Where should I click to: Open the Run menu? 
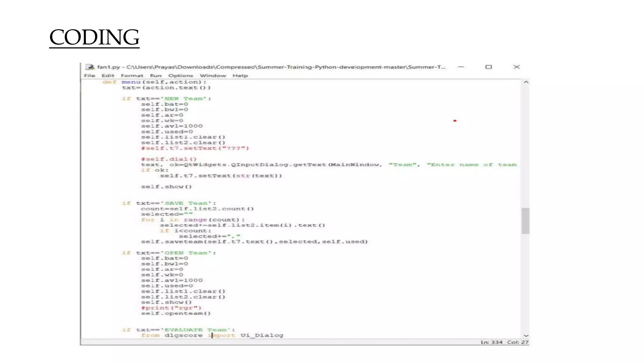[156, 76]
